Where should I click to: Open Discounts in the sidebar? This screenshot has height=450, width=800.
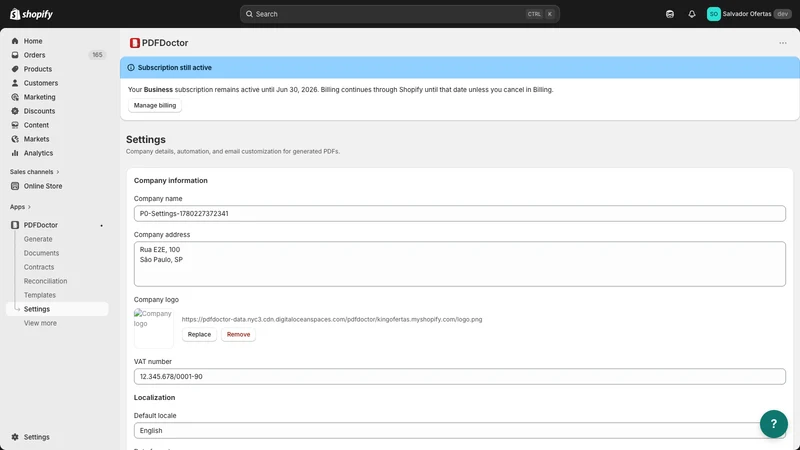39,111
